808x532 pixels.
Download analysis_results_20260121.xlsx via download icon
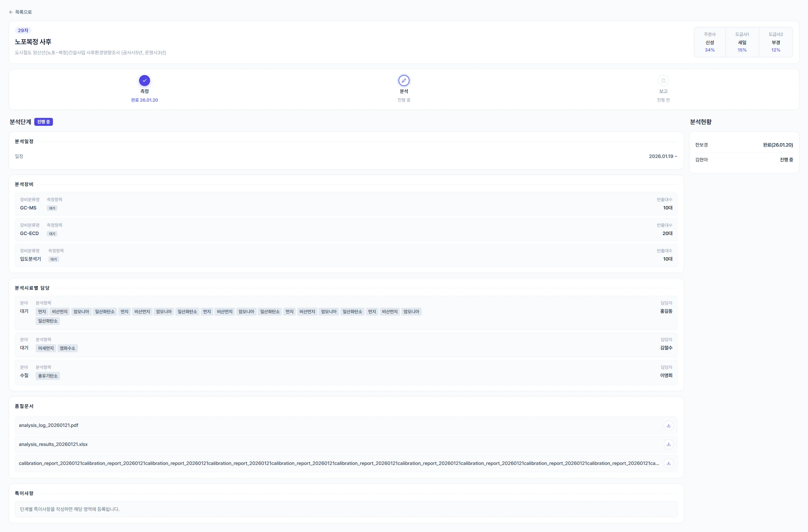click(669, 445)
